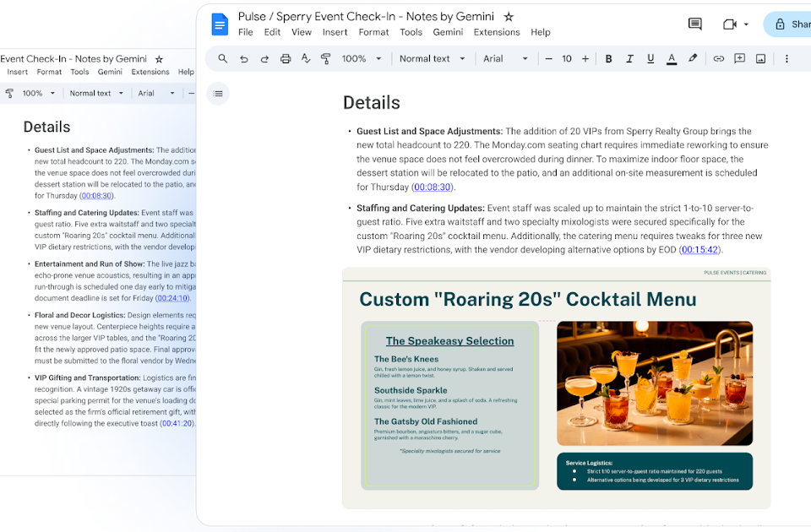The image size is (811, 532).
Task: Show the document outline panel
Action: click(x=218, y=94)
